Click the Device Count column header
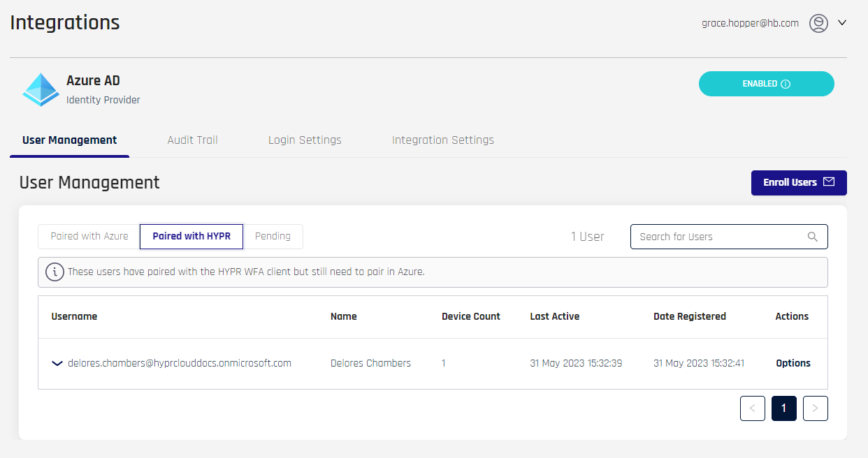This screenshot has width=868, height=458. (471, 316)
